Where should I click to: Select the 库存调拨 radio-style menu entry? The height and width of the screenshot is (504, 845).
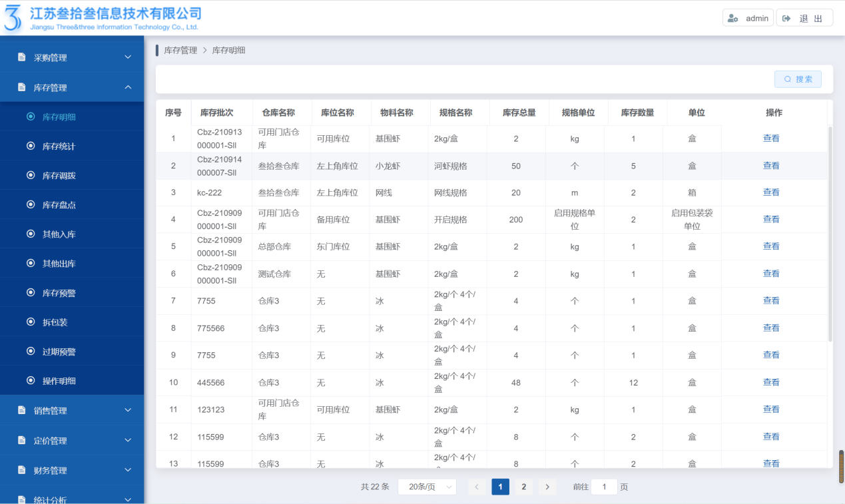(59, 176)
